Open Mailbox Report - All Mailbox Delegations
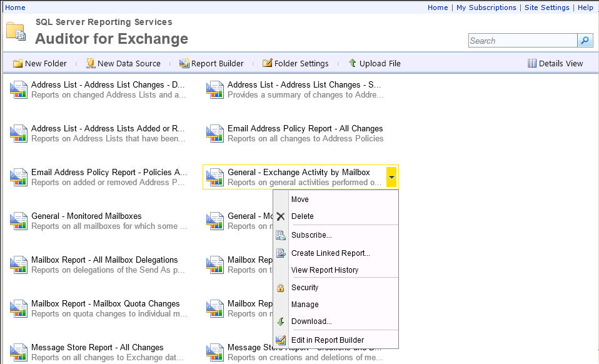 104,260
